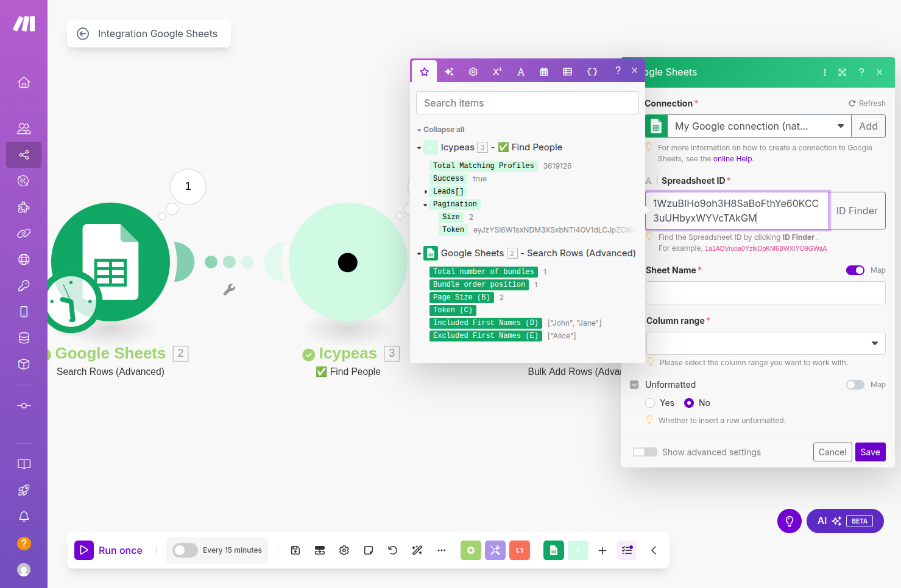This screenshot has width=901, height=588.
Task: Click the auto-align magic wand icon
Action: tap(417, 550)
